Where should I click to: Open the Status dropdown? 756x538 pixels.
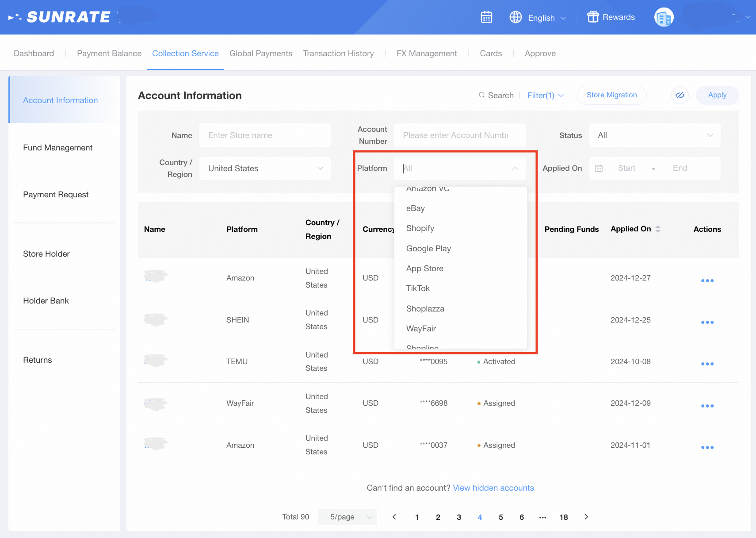[654, 135]
